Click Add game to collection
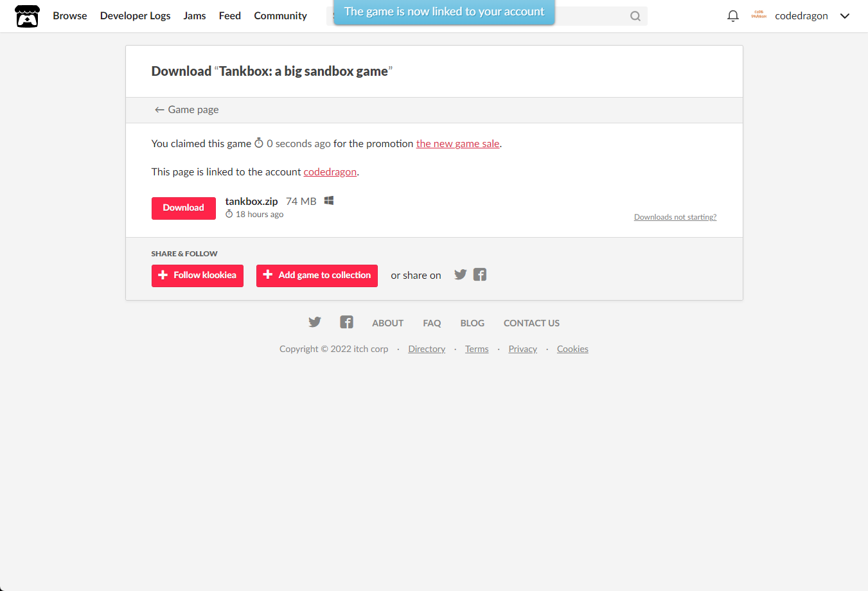Viewport: 868px width, 591px height. (x=317, y=276)
